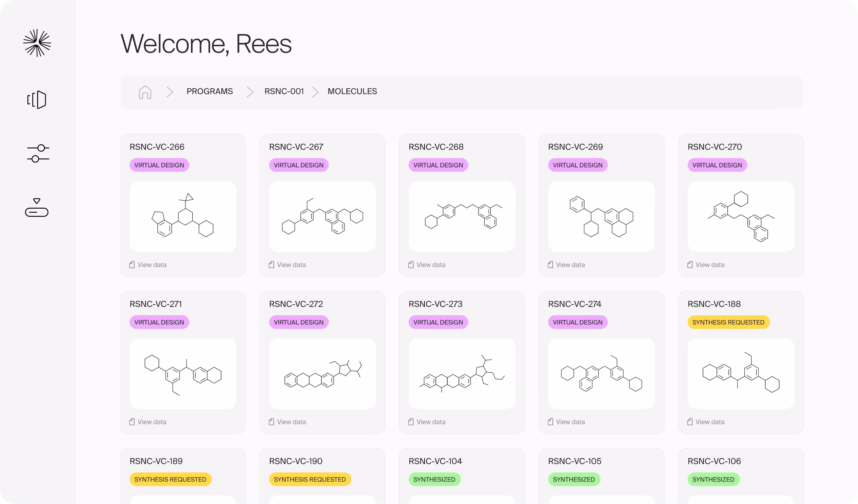Click the home icon in the breadcrumb

[x=145, y=92]
